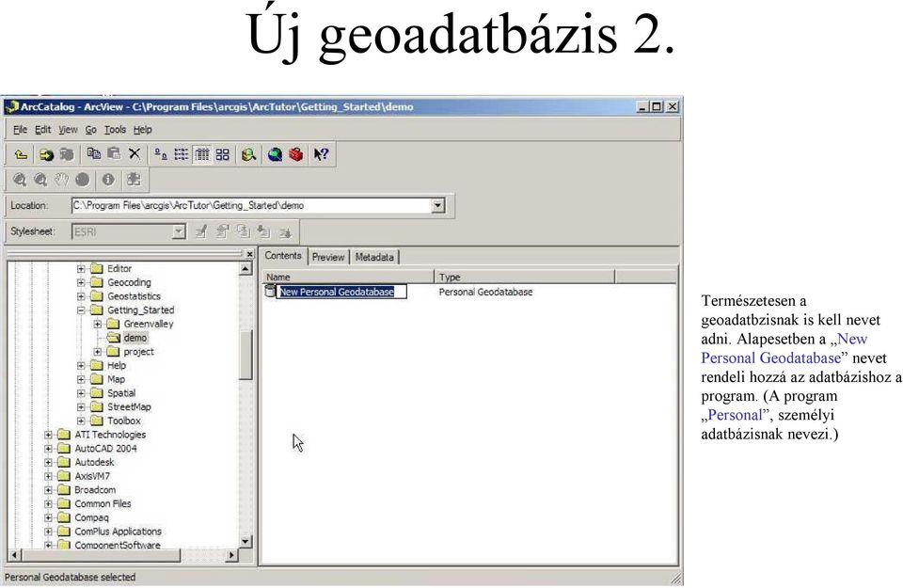Image resolution: width=903 pixels, height=588 pixels.
Task: Click the Edit Metadata icon
Action: point(201,231)
